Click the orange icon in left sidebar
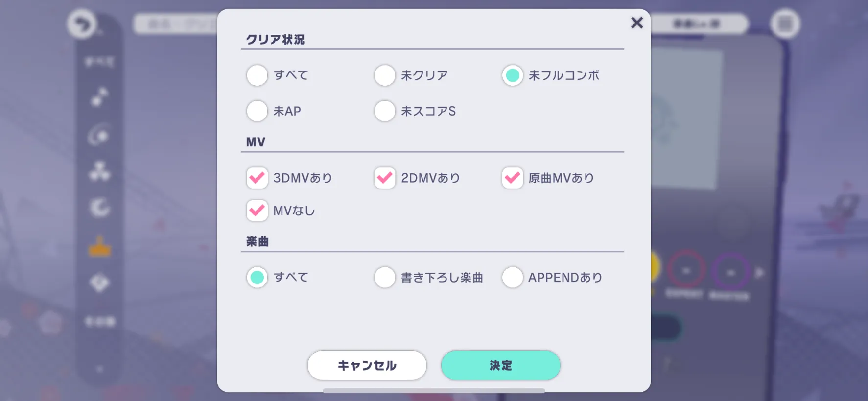This screenshot has height=401, width=868. [99, 246]
